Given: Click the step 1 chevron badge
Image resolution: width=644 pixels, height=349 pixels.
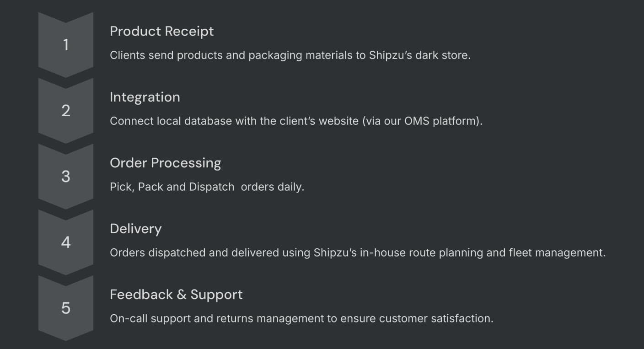Looking at the screenshot, I should click(66, 45).
